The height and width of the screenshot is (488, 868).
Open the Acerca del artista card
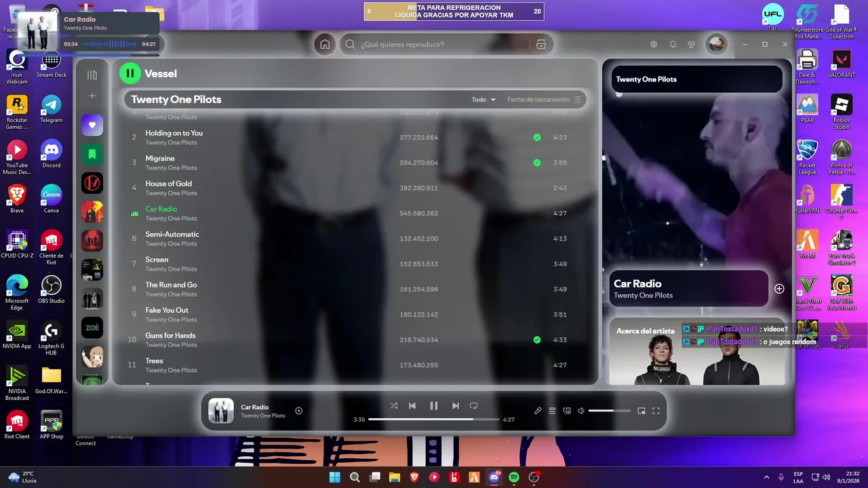click(x=698, y=352)
